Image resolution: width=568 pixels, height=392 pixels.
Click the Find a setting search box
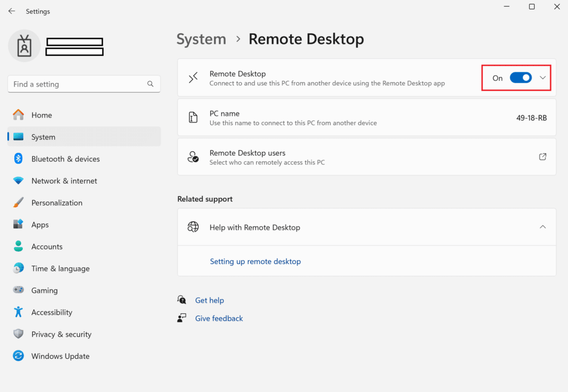(x=83, y=84)
